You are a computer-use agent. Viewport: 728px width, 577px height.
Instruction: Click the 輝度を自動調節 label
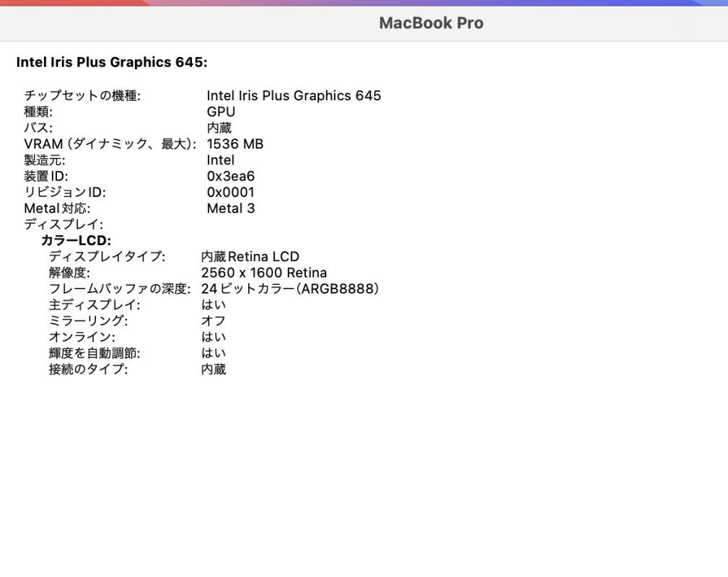pyautogui.click(x=95, y=353)
